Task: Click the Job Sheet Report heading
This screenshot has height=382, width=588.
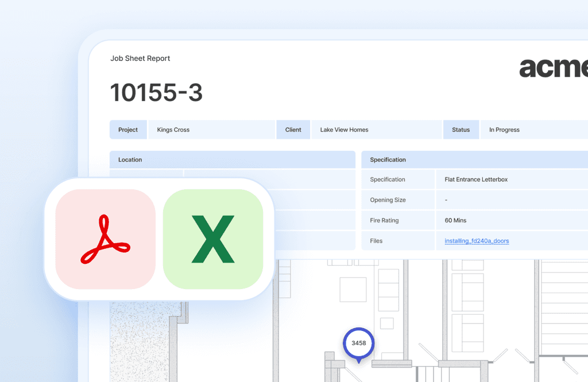Action: click(x=140, y=58)
